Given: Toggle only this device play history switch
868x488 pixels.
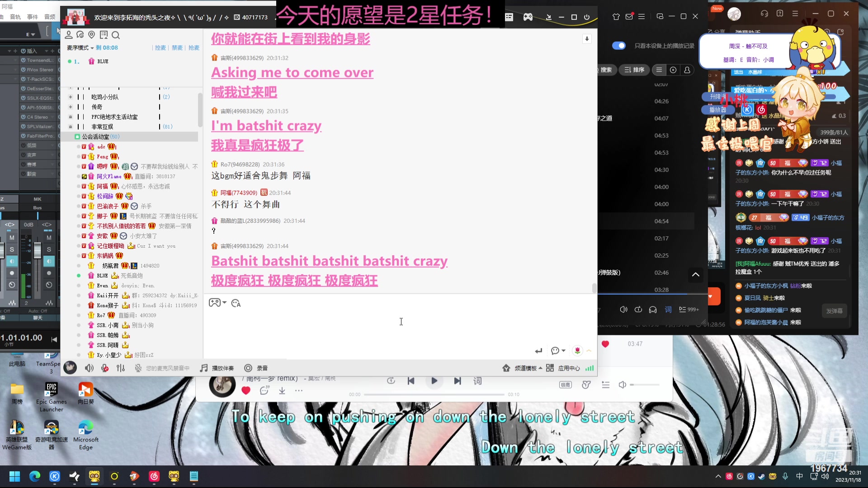Looking at the screenshot, I should pyautogui.click(x=619, y=46).
